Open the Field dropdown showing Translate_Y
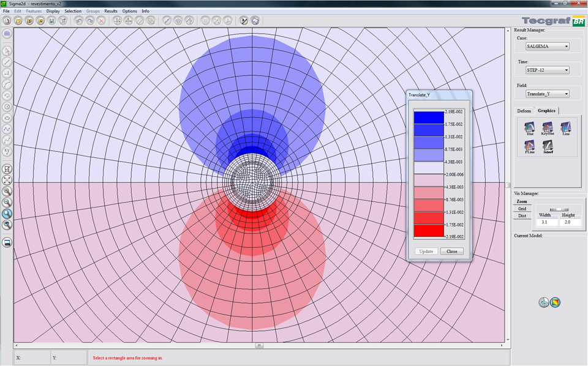588x366 pixels. click(x=548, y=94)
